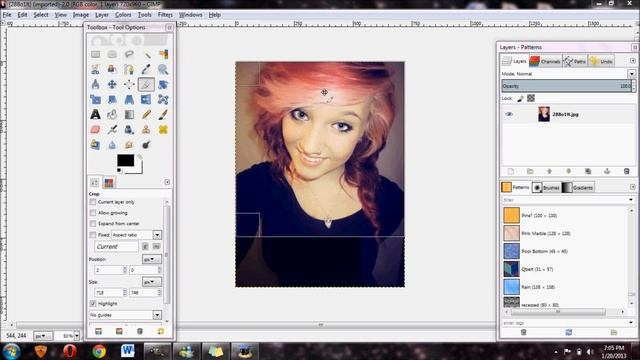
Task: Select the Select by Color tool
Action: (163, 54)
